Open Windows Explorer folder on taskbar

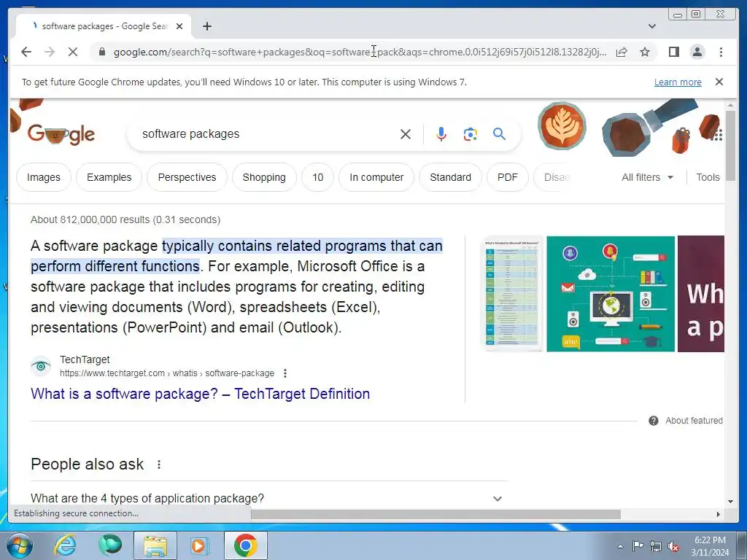(155, 545)
